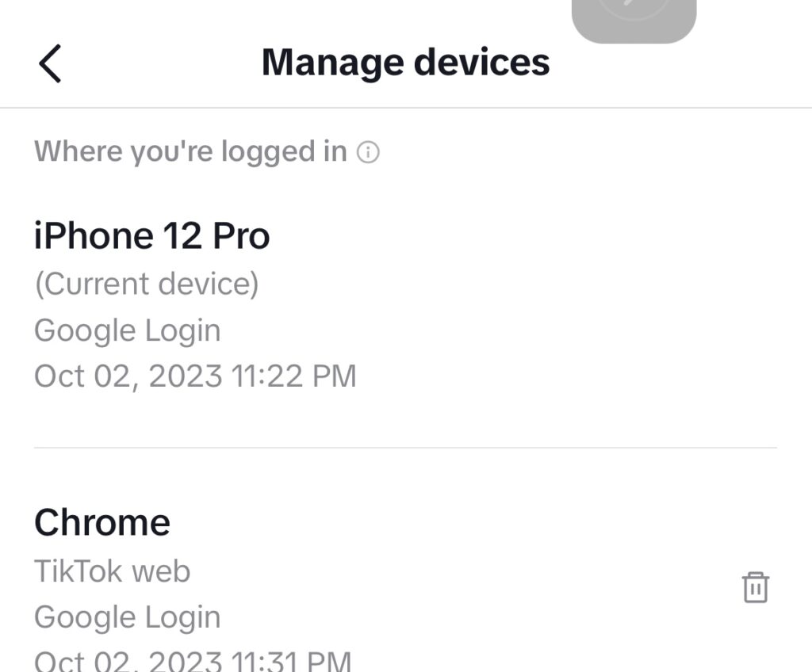
Task: Tap the TikTok web label
Action: (x=113, y=571)
